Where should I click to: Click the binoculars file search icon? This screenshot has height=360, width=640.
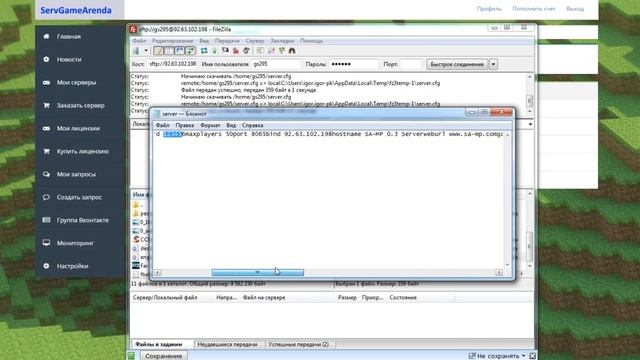click(292, 51)
